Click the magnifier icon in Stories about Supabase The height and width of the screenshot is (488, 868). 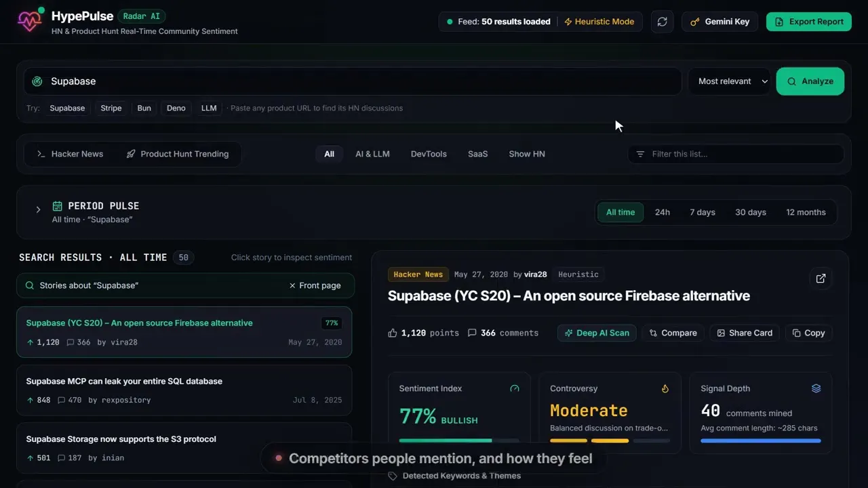(30, 285)
